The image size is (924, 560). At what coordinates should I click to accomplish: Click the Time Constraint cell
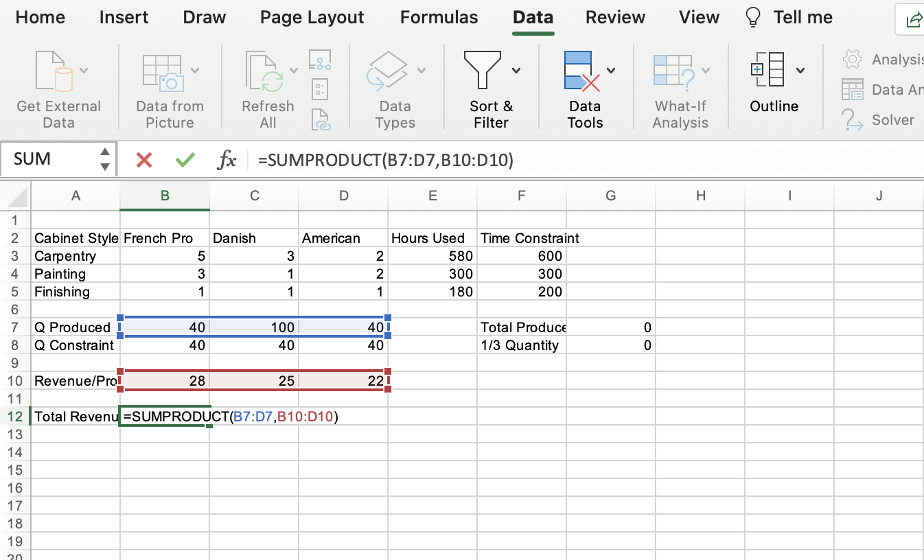tap(522, 238)
